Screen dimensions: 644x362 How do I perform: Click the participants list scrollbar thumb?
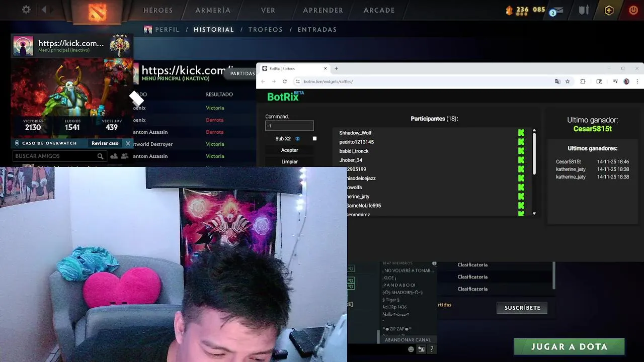tap(534, 154)
